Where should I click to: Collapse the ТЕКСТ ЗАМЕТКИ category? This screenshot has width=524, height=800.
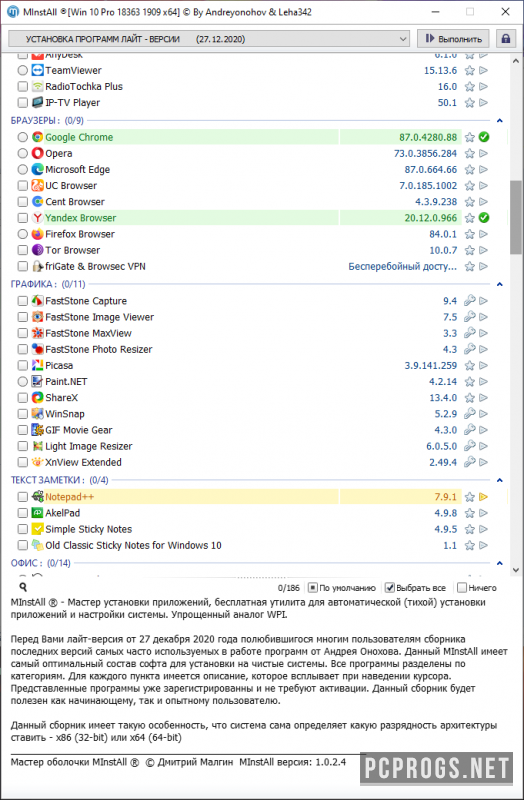pyautogui.click(x=500, y=480)
